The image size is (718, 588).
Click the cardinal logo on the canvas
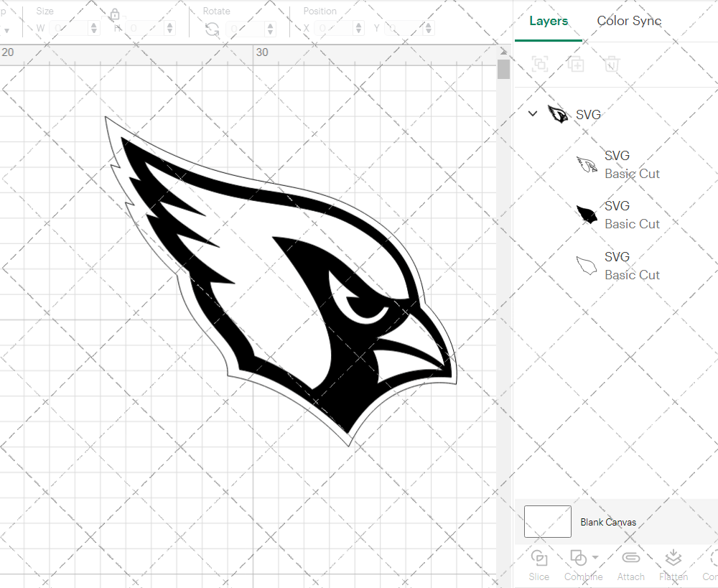tap(281, 281)
